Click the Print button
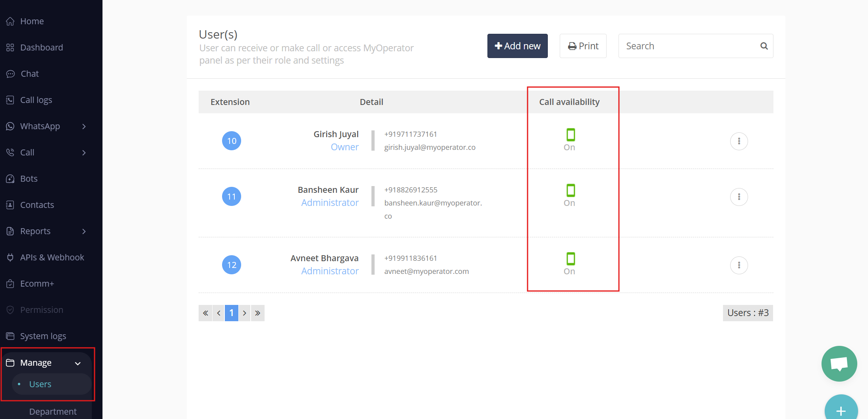Screen dimensions: 868x419 [x=583, y=46]
